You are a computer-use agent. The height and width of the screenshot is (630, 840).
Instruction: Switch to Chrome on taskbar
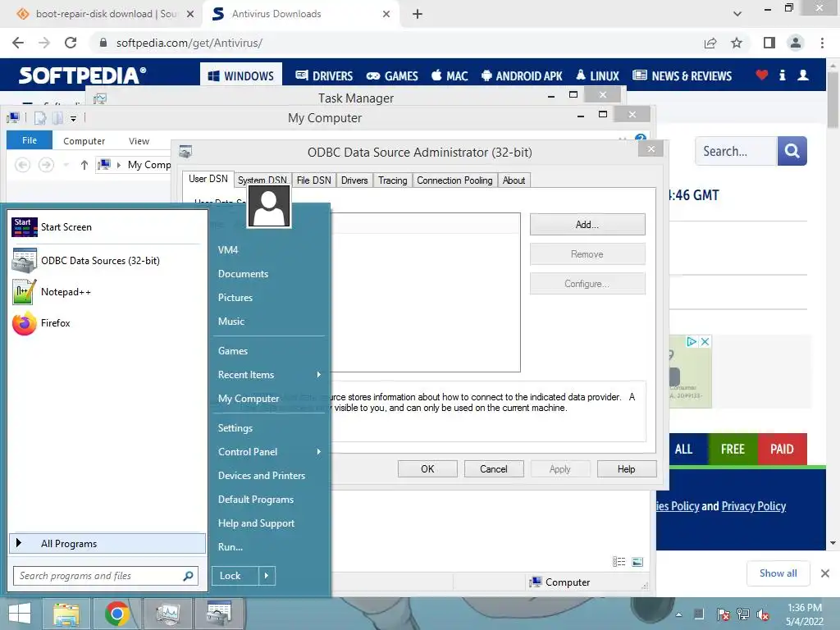click(x=116, y=614)
